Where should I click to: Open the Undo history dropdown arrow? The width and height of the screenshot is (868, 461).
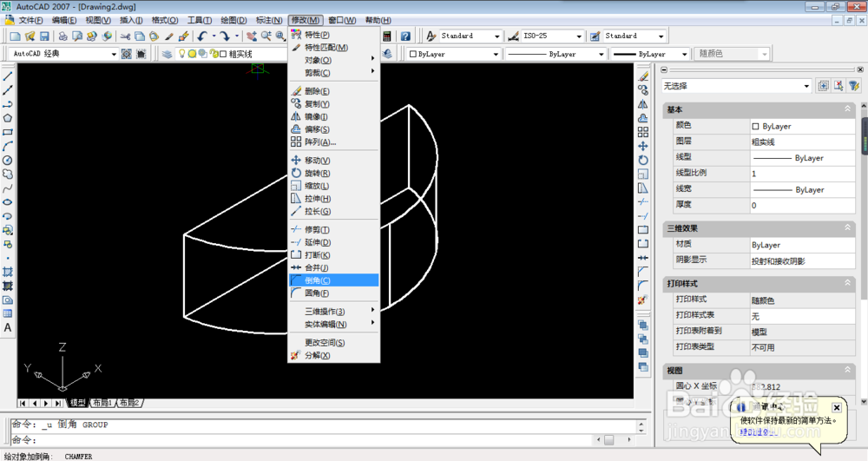click(x=214, y=36)
